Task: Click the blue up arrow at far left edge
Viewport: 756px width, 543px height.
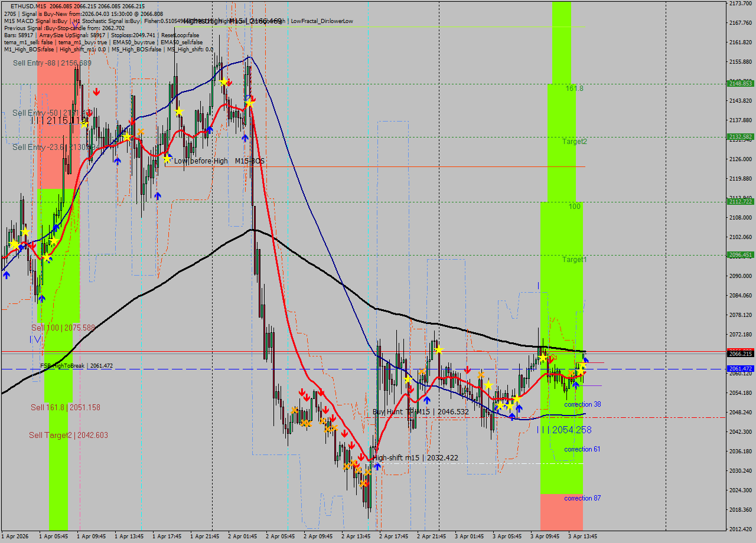Action: [x=6, y=275]
